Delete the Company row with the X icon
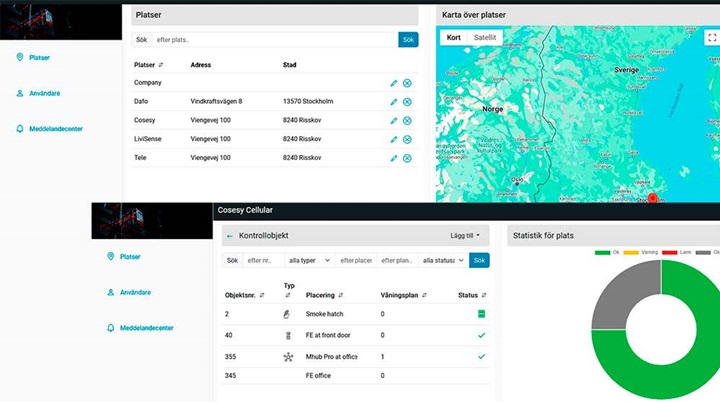This screenshot has width=720, height=402. coord(407,83)
